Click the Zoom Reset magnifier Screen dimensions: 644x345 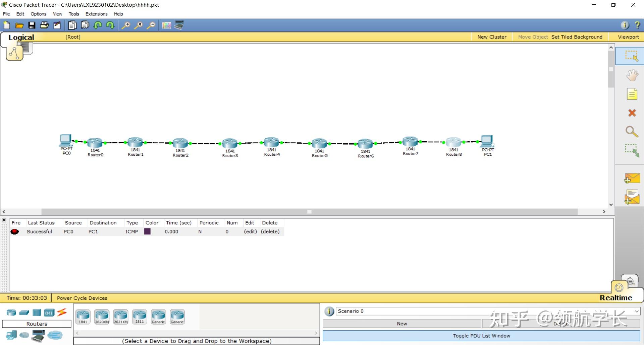click(x=138, y=25)
